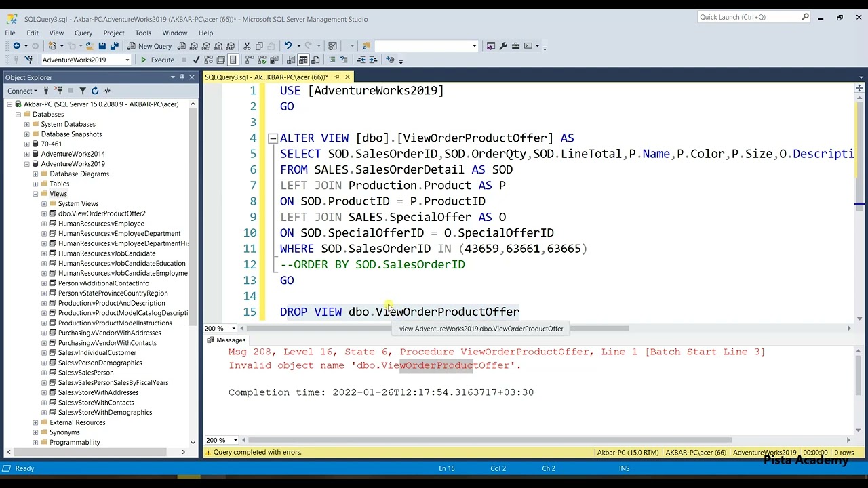Toggle Results to File mode

pos(315,60)
